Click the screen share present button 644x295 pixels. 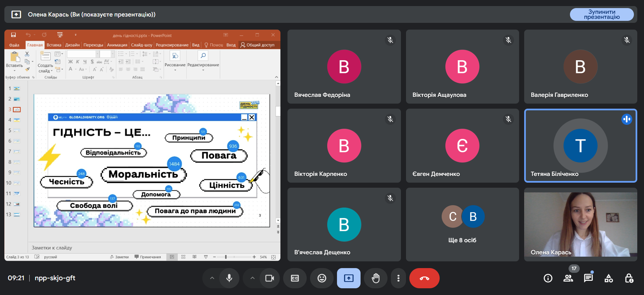349,278
